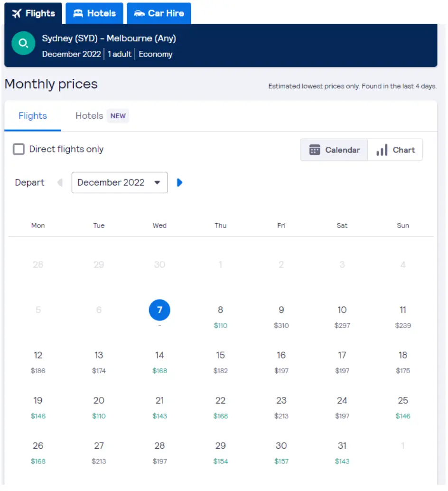Select December 20 priced at $110

coord(99,407)
